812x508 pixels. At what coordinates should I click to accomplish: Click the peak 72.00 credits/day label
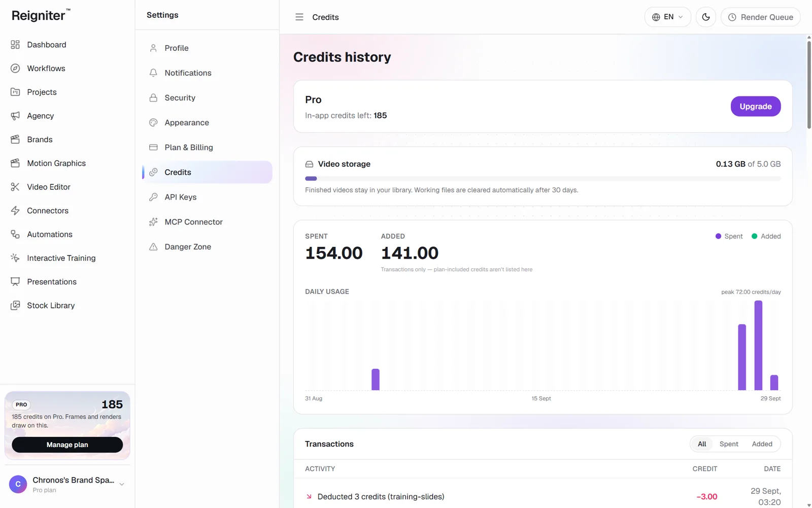[751, 292]
